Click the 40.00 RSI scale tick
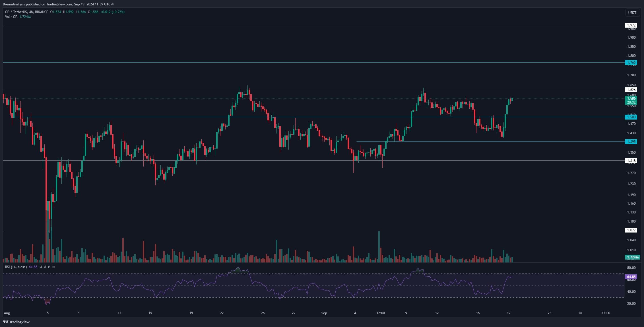This screenshot has width=644, height=327. [x=631, y=292]
